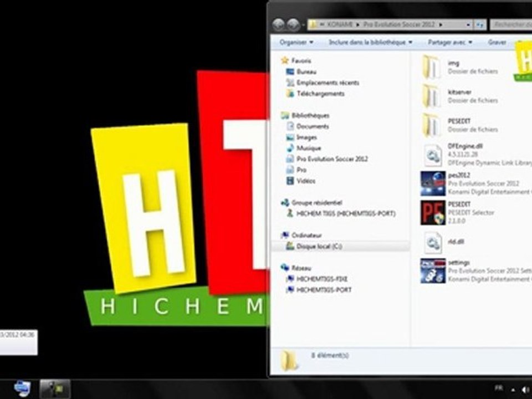Viewport: 532px width, 399px height.
Task: Select the kitserver folder name
Action: point(459,93)
